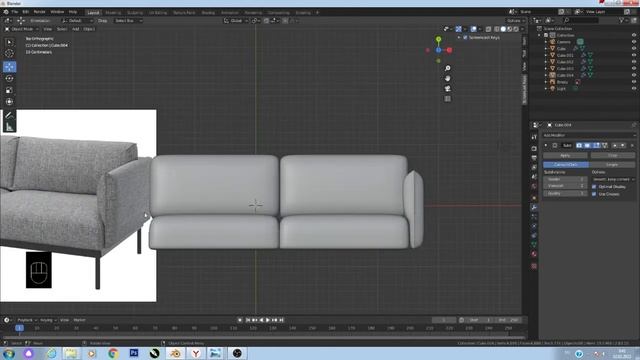Switch to the Modeling workspace tab
This screenshot has height=360, width=640.
113,13
